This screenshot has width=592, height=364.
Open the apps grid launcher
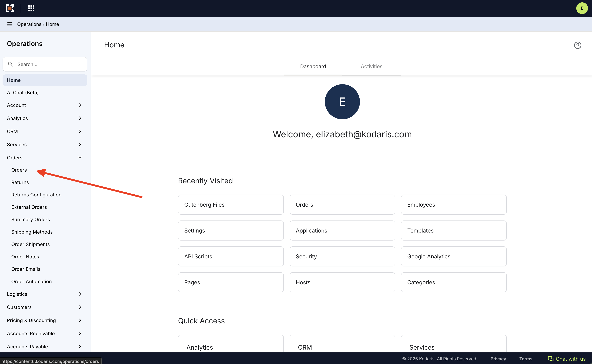pyautogui.click(x=31, y=8)
